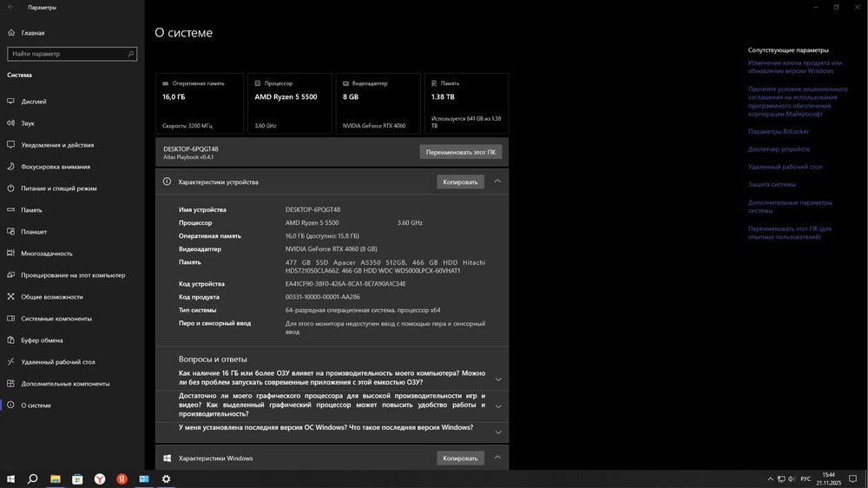Click the search magnifier in the Найти параметр box
Image resolution: width=868 pixels, height=488 pixels.
tap(131, 54)
